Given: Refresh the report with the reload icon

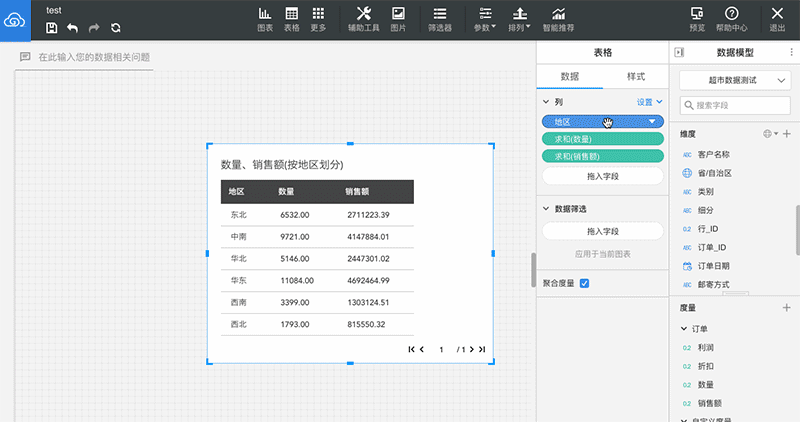Looking at the screenshot, I should tap(116, 28).
